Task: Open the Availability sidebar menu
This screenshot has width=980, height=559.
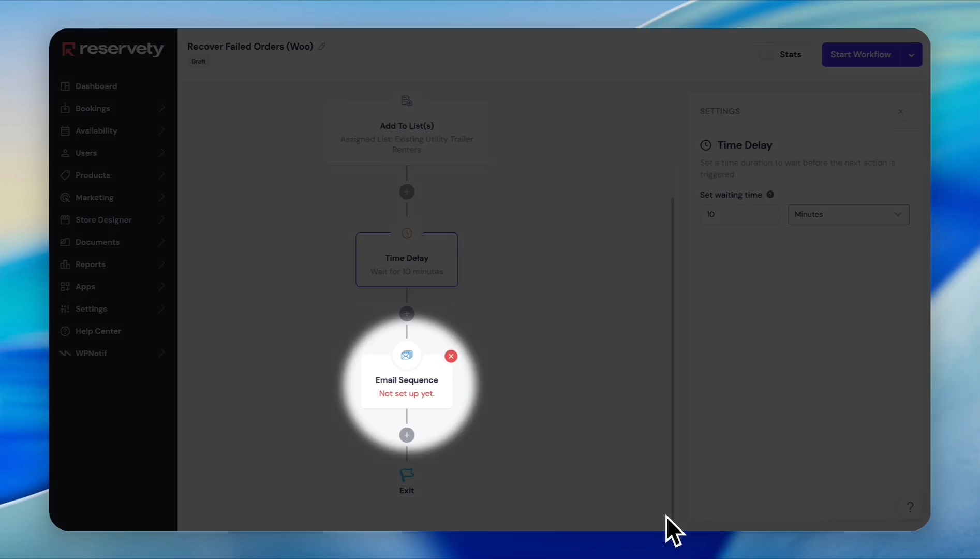Action: pos(113,130)
